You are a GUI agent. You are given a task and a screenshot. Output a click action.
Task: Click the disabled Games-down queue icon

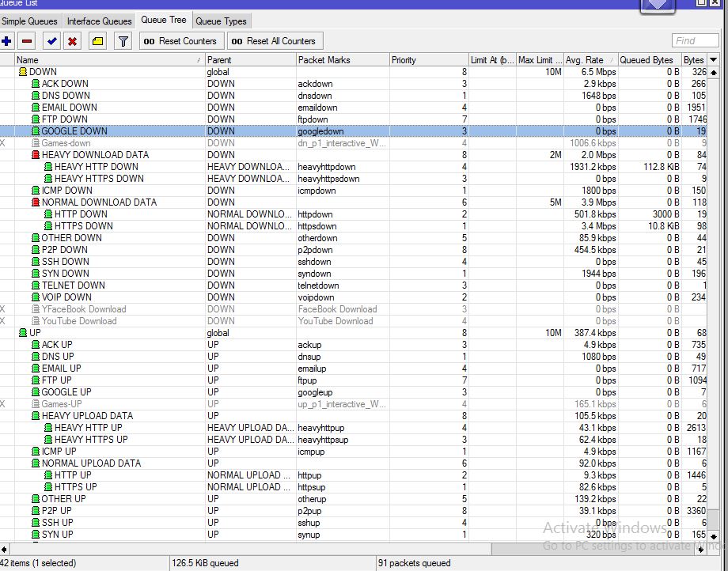[36, 143]
